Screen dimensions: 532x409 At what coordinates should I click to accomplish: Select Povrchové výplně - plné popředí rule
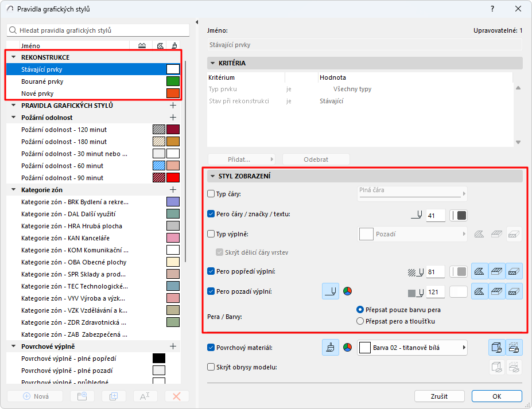[x=94, y=359]
